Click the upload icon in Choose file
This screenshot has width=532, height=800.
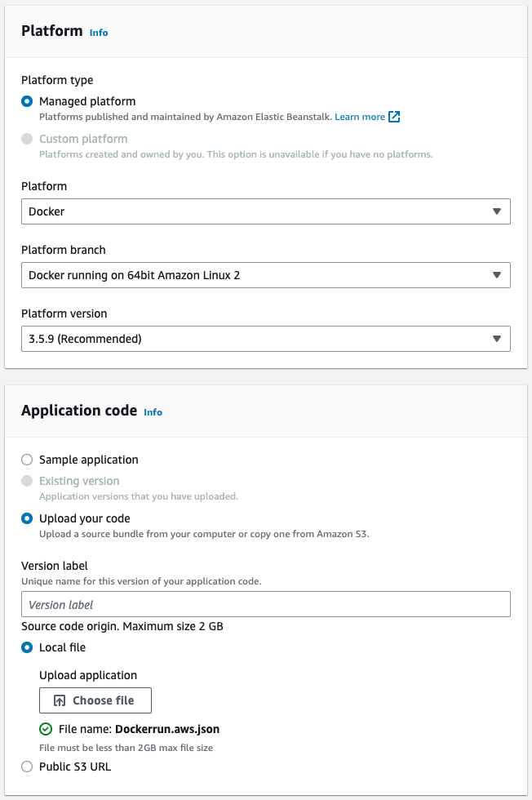(60, 700)
